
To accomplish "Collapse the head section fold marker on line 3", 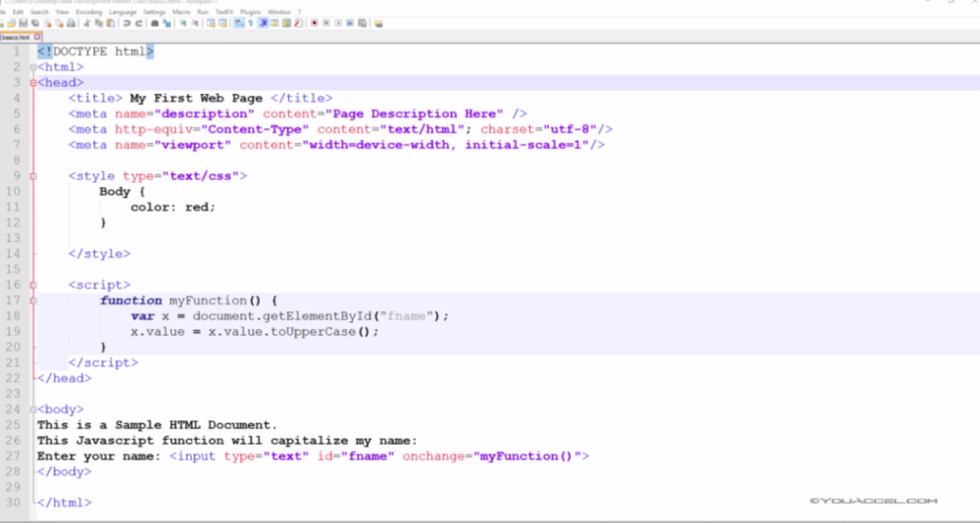I will [33, 83].
